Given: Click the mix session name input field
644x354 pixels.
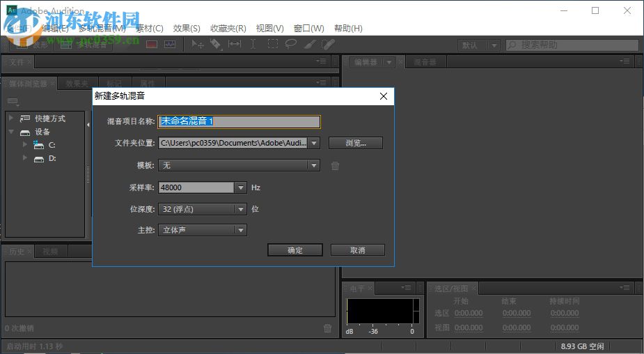Looking at the screenshot, I should (239, 121).
